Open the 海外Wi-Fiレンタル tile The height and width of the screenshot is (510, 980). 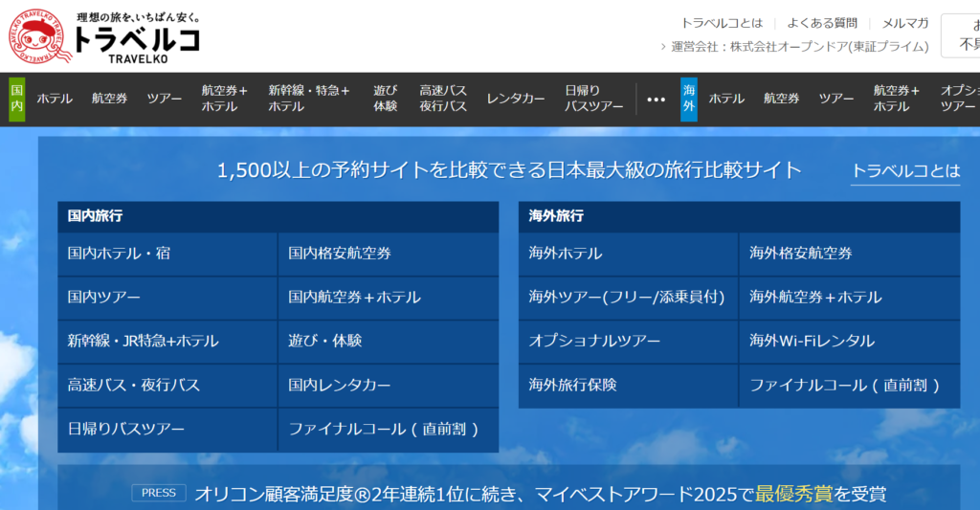tap(849, 341)
